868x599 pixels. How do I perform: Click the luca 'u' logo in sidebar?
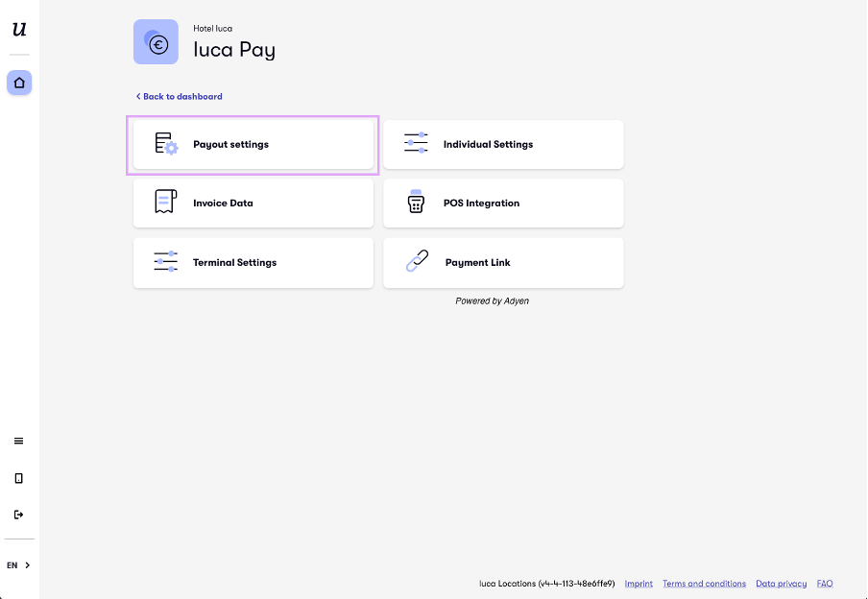pos(19,29)
